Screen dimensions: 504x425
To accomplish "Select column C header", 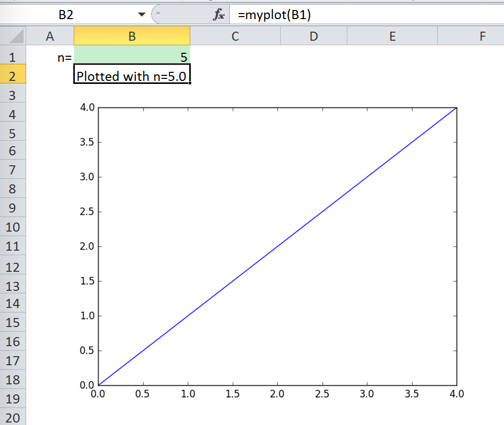I will [x=235, y=36].
